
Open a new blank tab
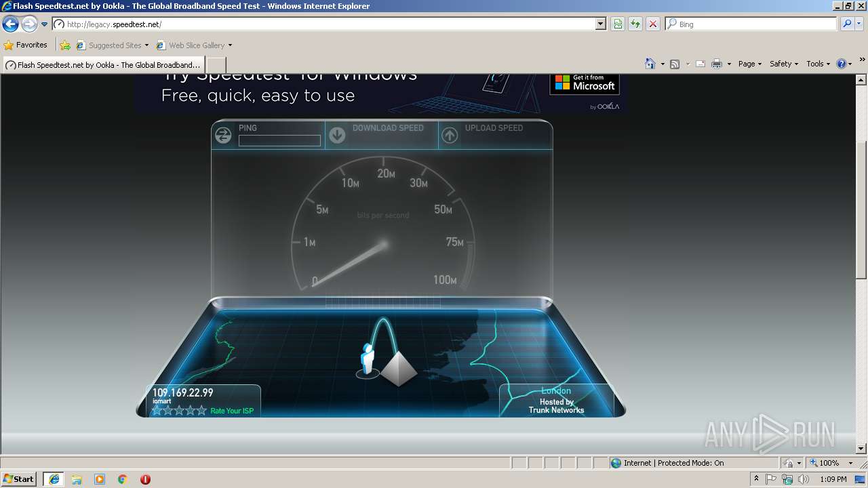click(x=216, y=65)
